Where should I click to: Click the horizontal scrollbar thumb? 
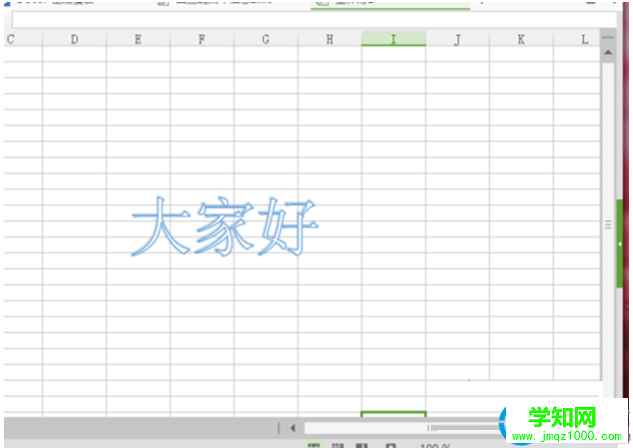464,428
